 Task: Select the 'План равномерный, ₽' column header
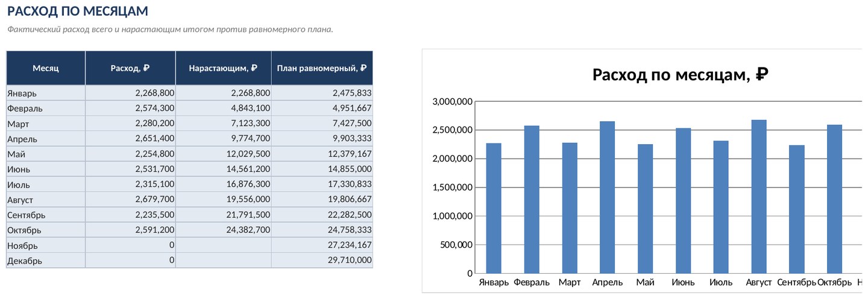[x=322, y=68]
